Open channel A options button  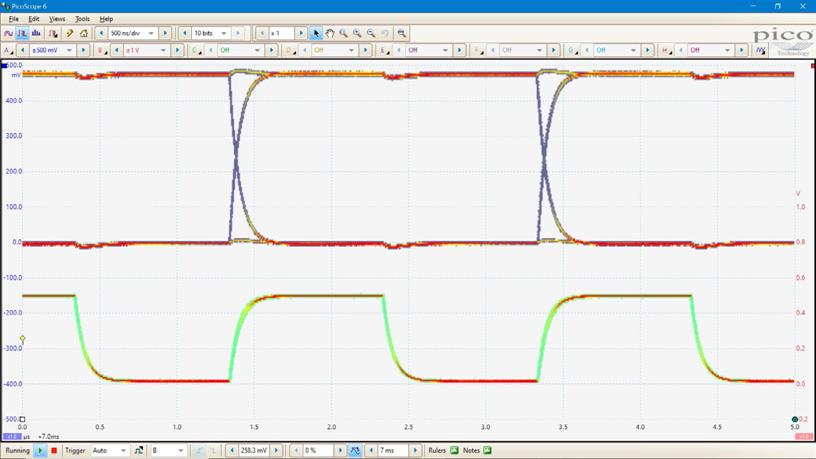coord(9,50)
